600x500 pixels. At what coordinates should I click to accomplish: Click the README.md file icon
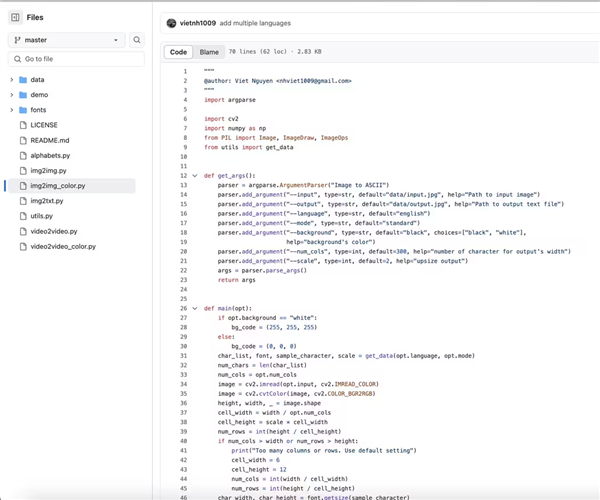click(x=23, y=140)
